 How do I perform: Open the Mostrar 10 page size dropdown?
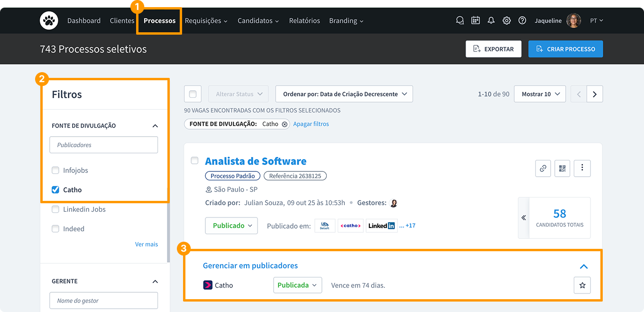click(540, 94)
